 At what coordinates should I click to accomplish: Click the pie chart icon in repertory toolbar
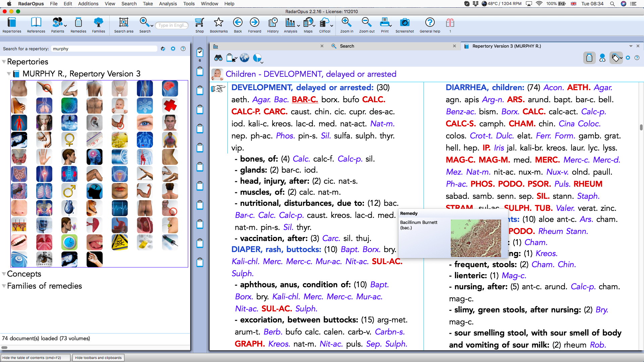pos(257,58)
